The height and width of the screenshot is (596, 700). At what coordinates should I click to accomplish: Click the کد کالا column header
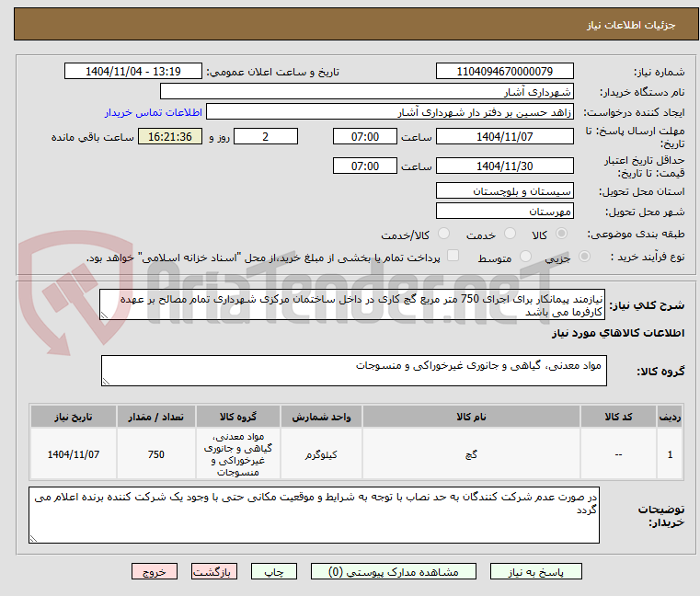pyautogui.click(x=618, y=417)
